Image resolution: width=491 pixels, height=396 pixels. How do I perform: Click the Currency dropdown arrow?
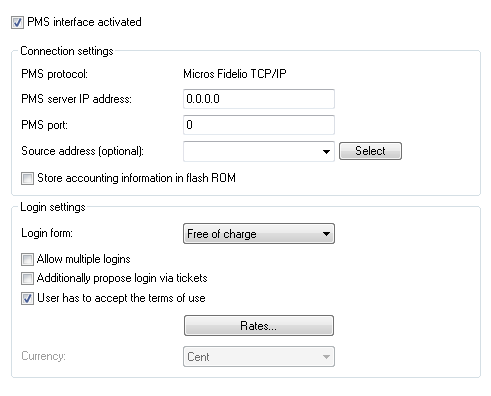click(x=326, y=357)
